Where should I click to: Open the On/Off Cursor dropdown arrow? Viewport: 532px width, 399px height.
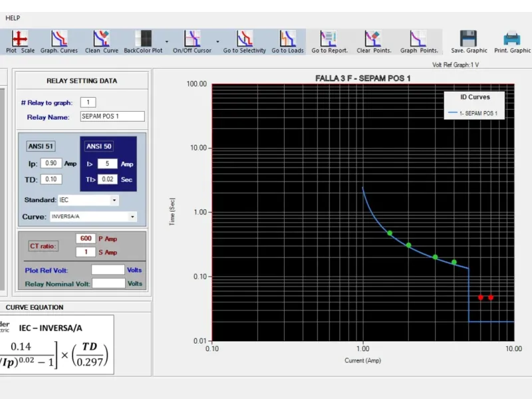tap(217, 42)
